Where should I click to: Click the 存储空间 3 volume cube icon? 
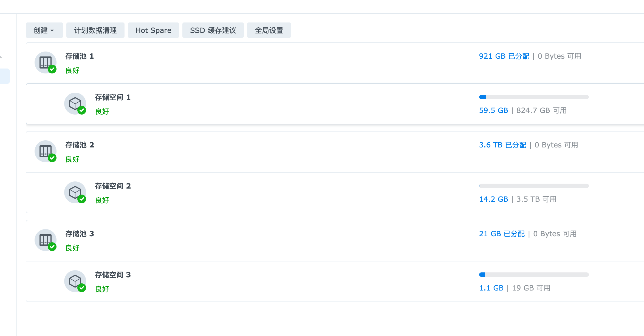(x=75, y=281)
